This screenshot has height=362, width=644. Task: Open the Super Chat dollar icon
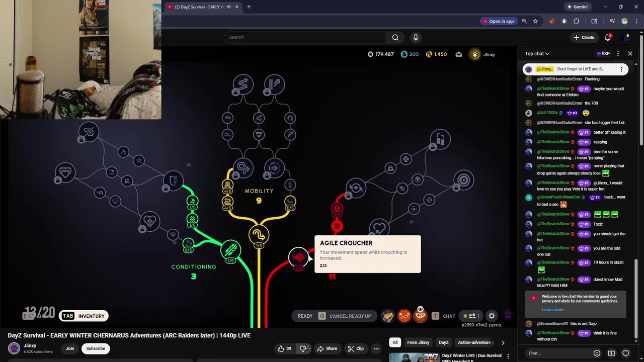[611, 353]
